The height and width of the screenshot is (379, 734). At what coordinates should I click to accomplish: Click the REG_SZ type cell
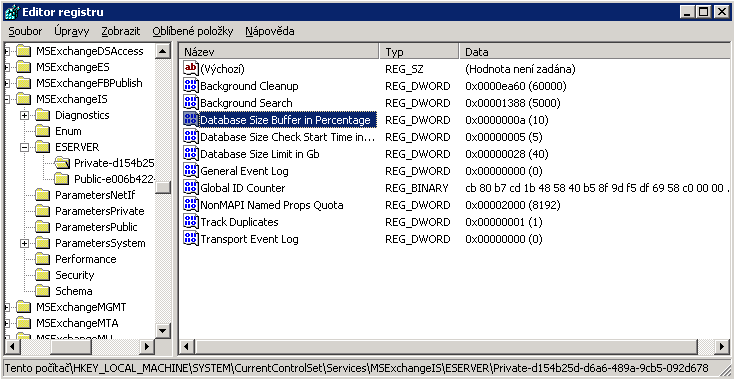404,69
